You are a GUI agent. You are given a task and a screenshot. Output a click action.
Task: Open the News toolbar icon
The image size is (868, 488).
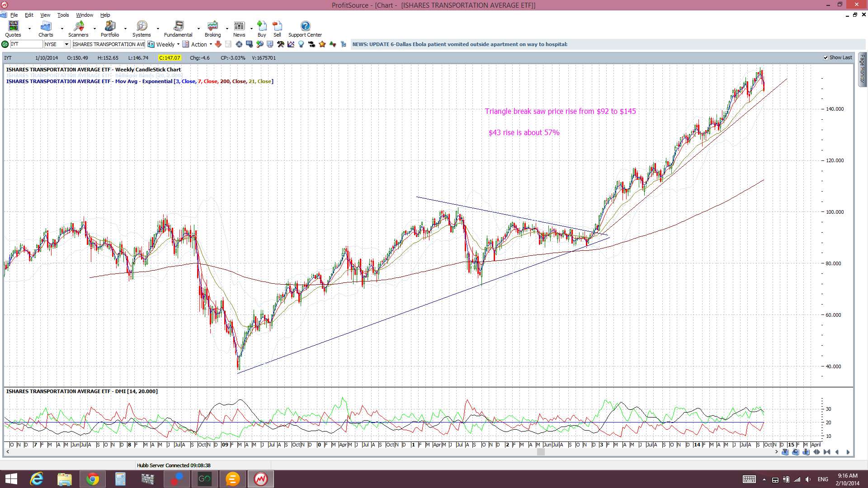(x=239, y=29)
